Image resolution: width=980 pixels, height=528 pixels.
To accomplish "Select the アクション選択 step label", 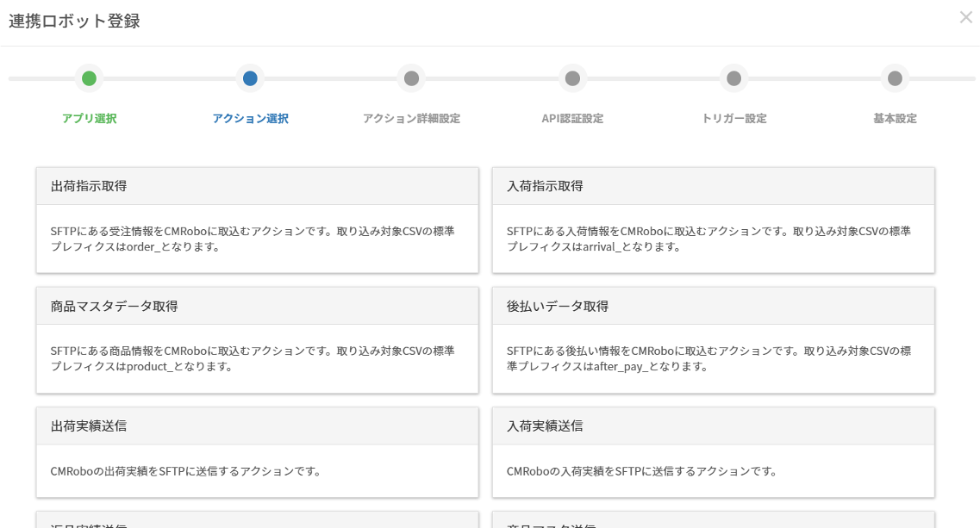I will pyautogui.click(x=250, y=119).
